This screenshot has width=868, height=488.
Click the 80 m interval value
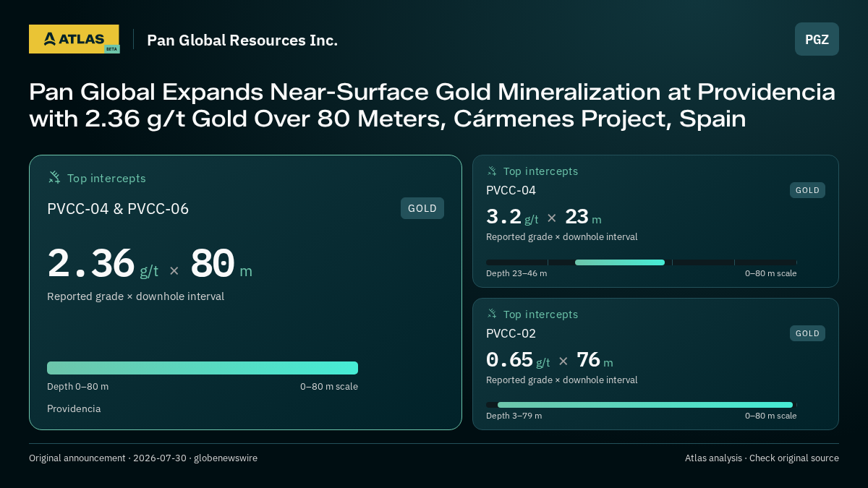221,263
